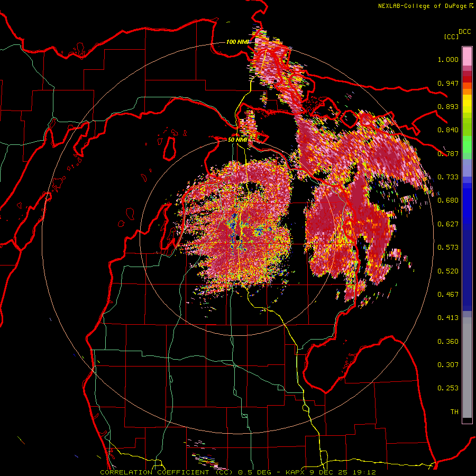Pick the lavender swatch above 0.733
Screen dimensions: 476x476
467,168
